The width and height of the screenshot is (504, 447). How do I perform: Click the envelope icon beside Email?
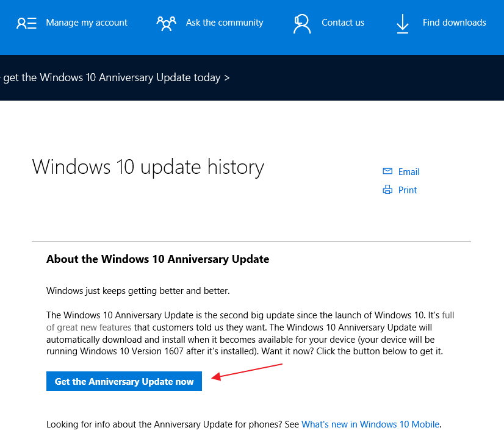(x=387, y=171)
